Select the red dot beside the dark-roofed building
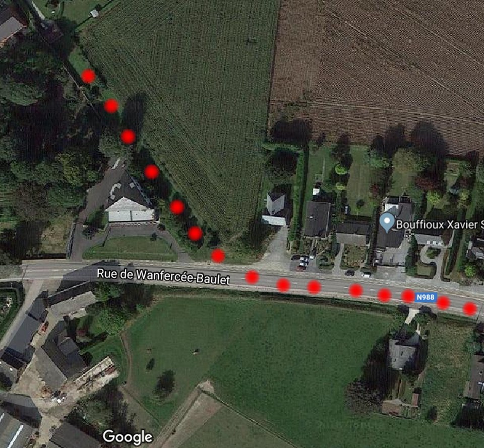 click(x=152, y=171)
